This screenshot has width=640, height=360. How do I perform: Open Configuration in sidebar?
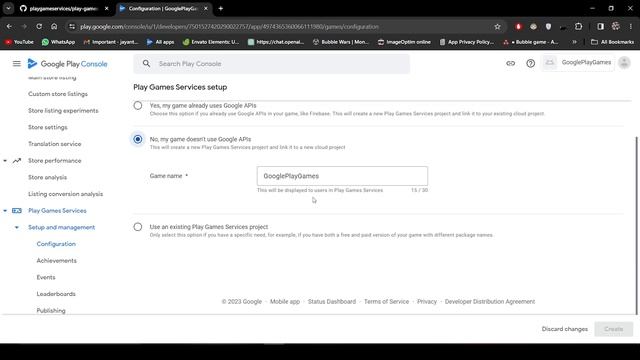(x=56, y=244)
